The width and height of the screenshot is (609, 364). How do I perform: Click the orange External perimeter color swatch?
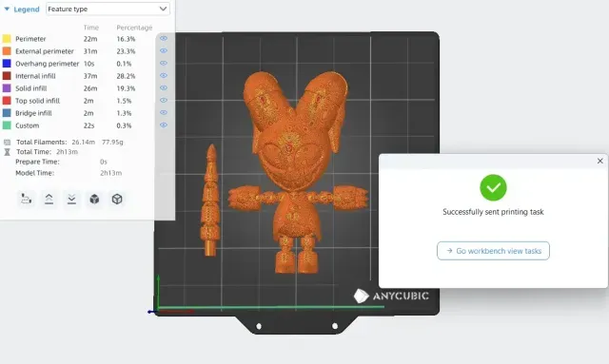[7, 50]
